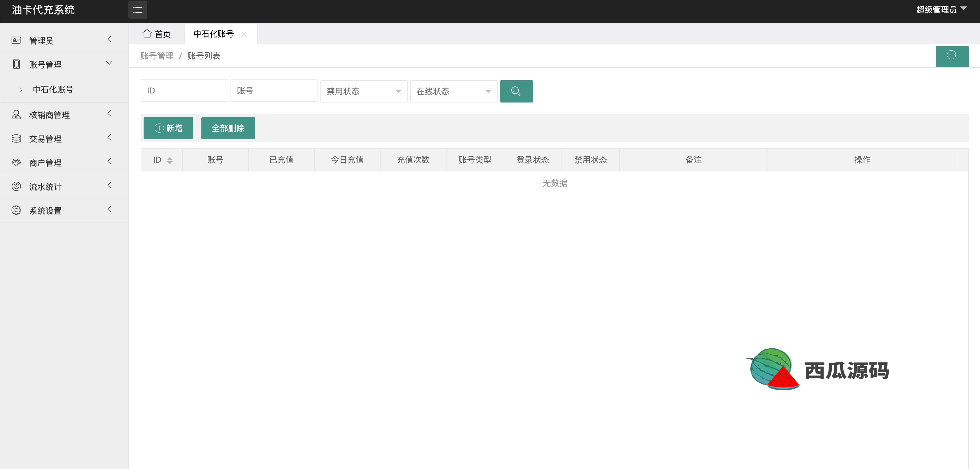The height and width of the screenshot is (469, 980).
Task: Open the 禁用状态 dropdown
Action: 364,91
